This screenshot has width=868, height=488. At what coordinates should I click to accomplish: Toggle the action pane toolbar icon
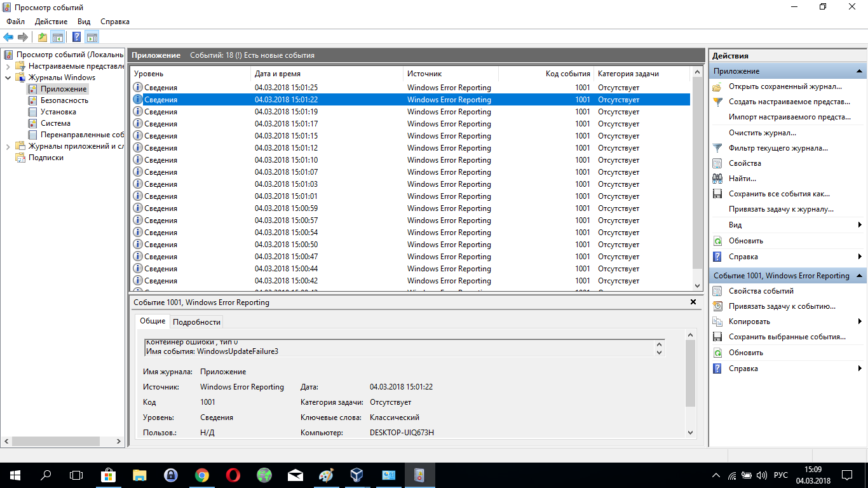(92, 37)
